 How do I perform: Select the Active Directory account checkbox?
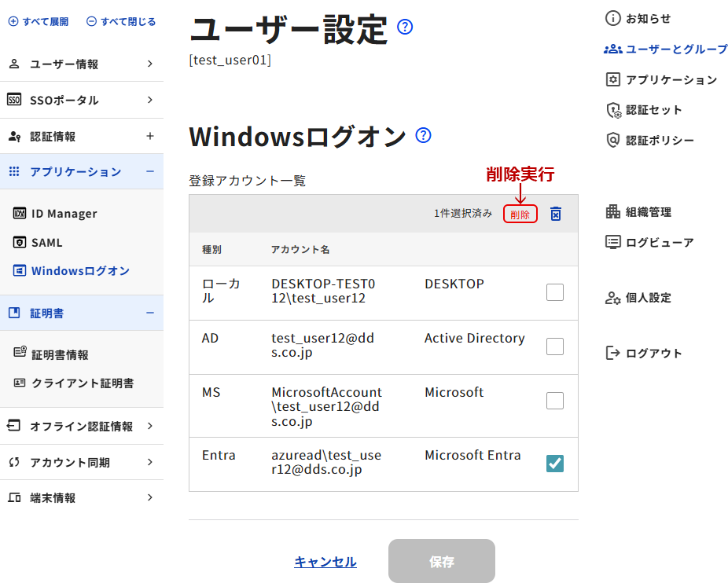pyautogui.click(x=555, y=346)
